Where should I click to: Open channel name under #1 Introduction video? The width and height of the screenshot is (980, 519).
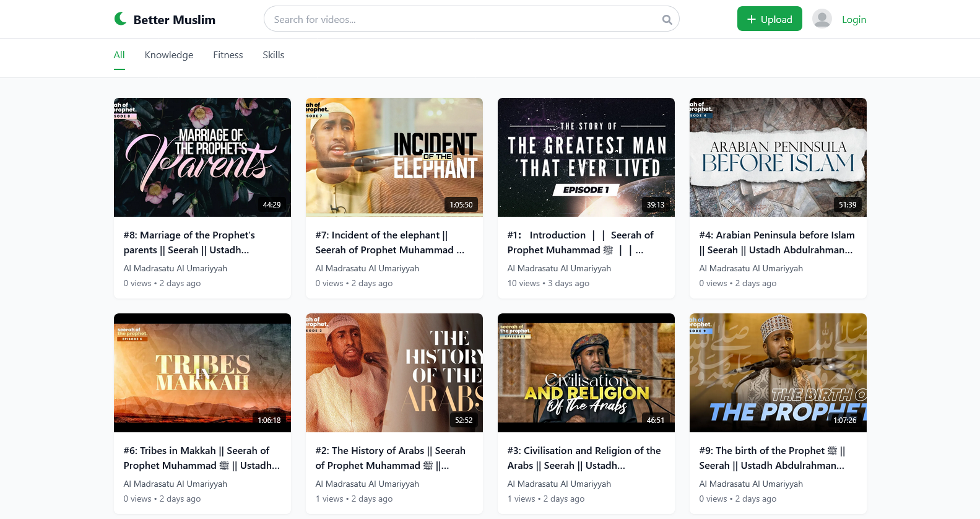[x=559, y=268]
